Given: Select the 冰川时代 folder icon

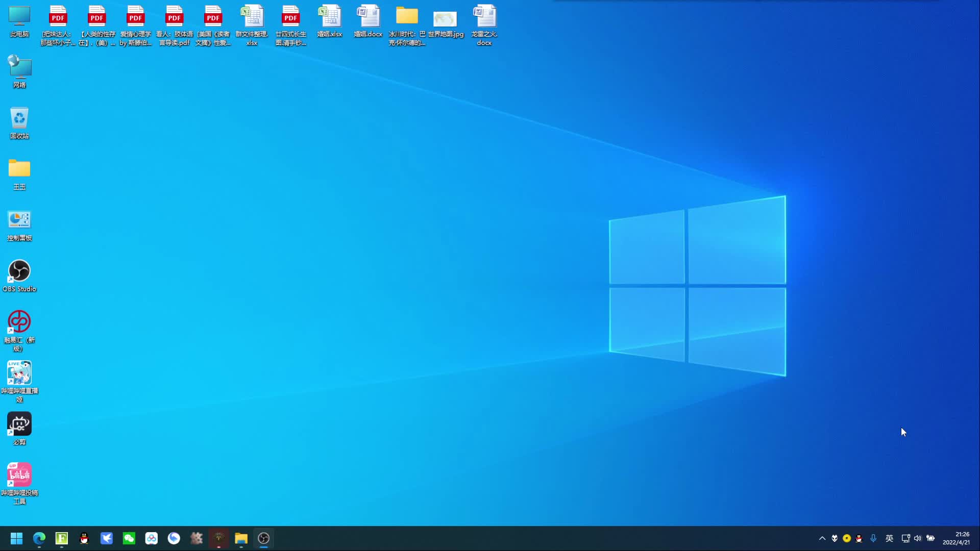Looking at the screenshot, I should (x=407, y=26).
